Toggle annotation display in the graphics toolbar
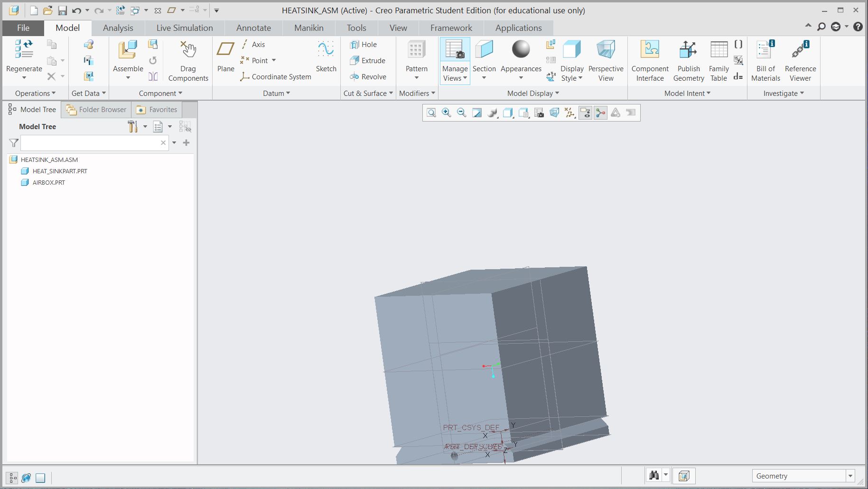The width and height of the screenshot is (868, 489). coord(585,113)
